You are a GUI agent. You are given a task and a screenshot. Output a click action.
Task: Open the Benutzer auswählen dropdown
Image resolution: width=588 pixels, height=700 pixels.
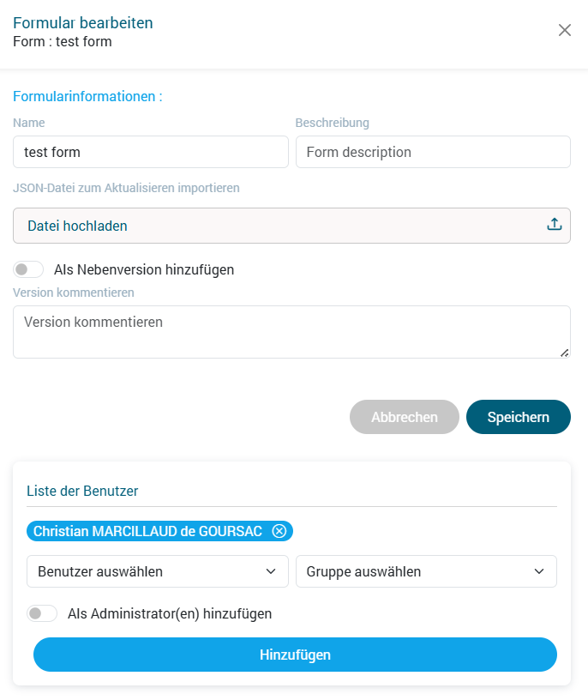(158, 571)
